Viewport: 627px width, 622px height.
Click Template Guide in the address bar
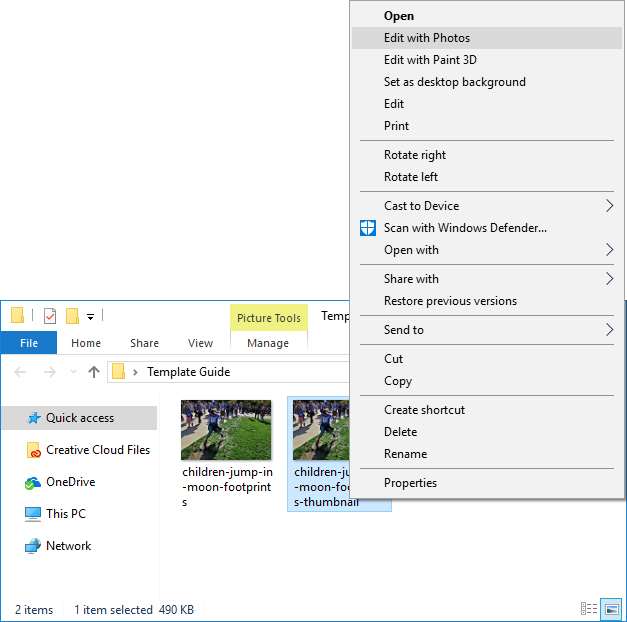pos(188,372)
